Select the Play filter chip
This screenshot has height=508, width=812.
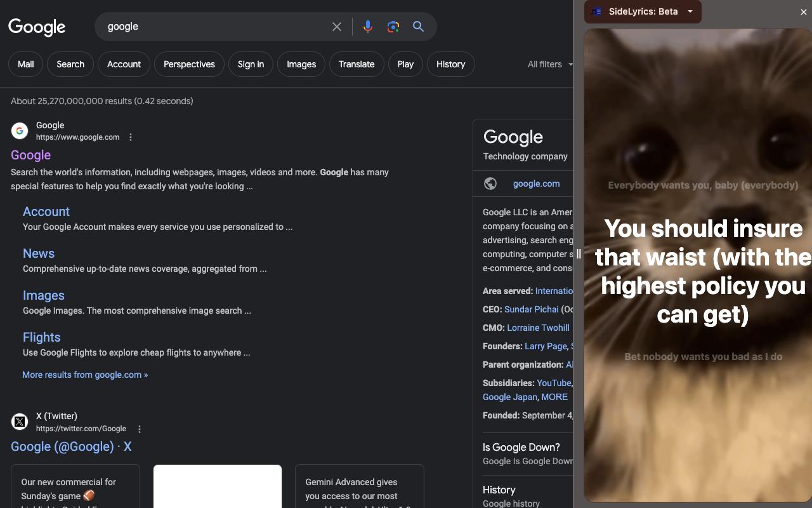(405, 64)
